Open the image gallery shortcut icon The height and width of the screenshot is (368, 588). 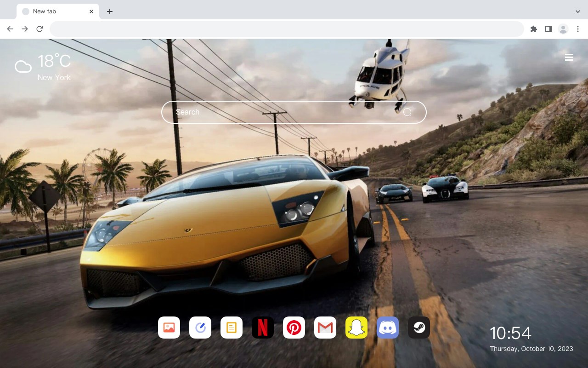[x=169, y=328]
